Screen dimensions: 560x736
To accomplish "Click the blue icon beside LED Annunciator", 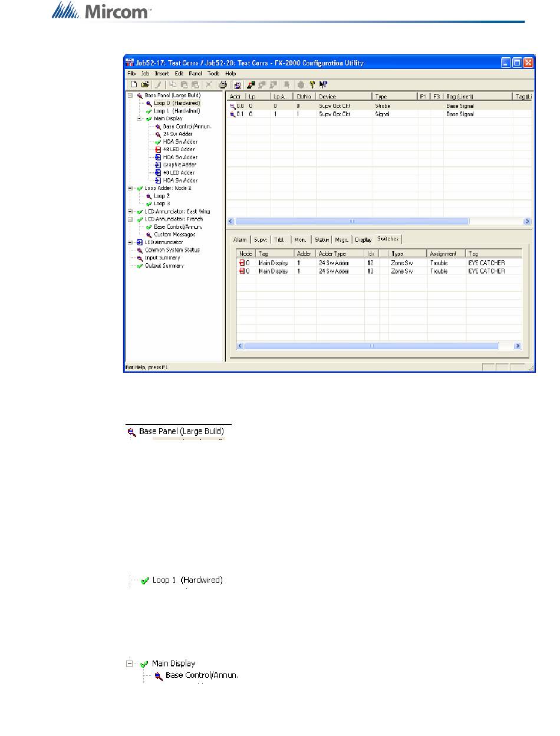I will click(140, 242).
